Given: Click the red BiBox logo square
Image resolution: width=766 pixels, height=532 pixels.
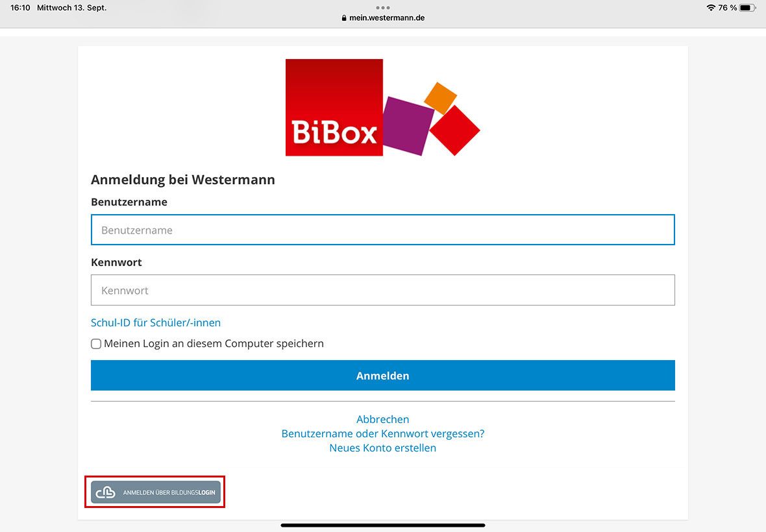Looking at the screenshot, I should pos(334,107).
